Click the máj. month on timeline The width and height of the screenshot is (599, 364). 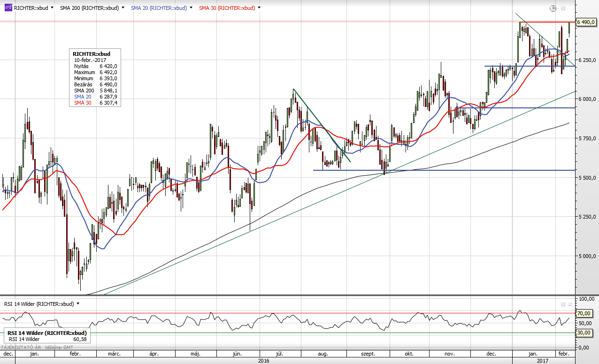(197, 353)
